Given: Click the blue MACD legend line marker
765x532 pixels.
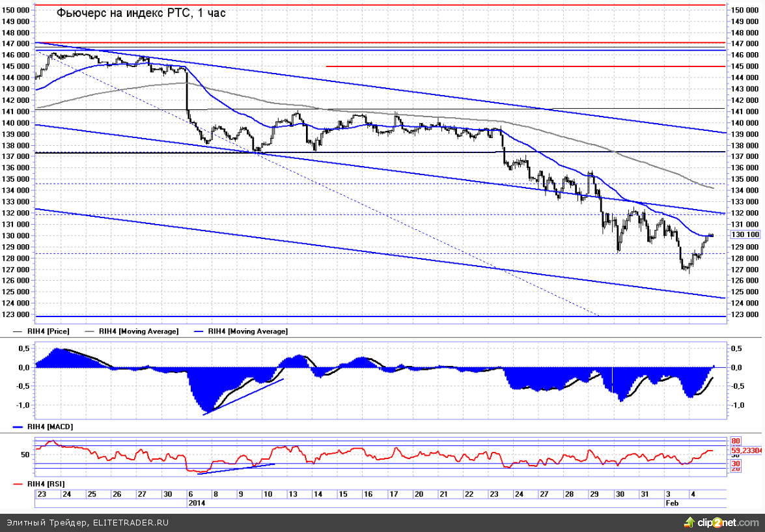Looking at the screenshot, I should (x=17, y=427).
